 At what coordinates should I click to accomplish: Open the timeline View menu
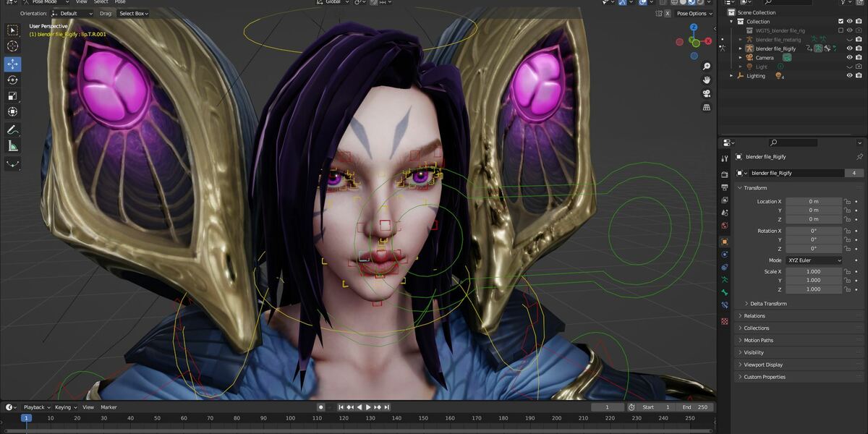coord(88,407)
